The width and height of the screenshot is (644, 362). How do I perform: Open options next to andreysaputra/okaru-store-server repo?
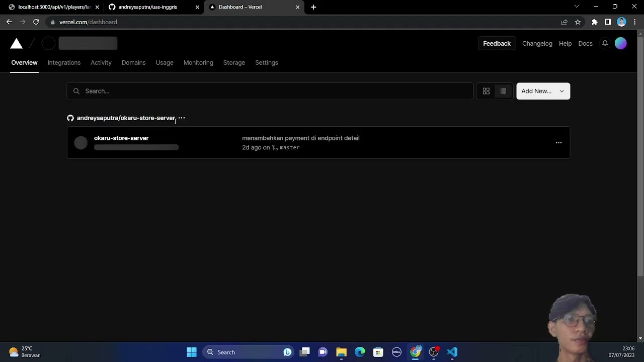click(182, 118)
